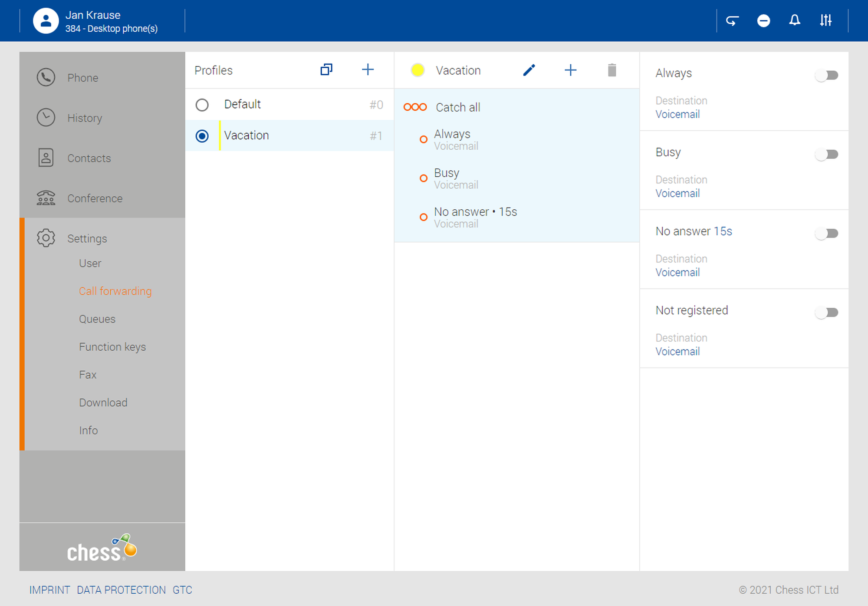Click the Voicemail destination under No answer
Viewport: 868px width, 606px height.
677,273
